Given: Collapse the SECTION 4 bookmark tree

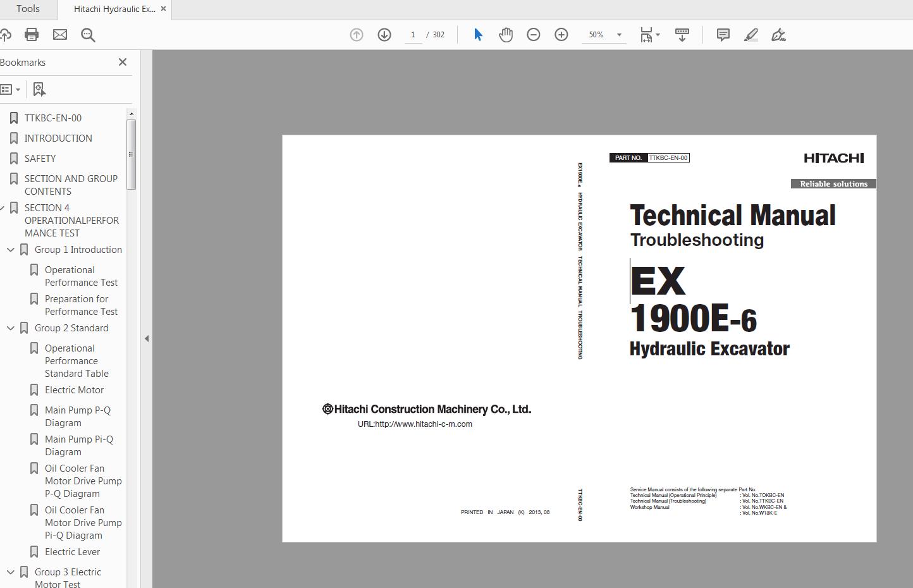Looking at the screenshot, I should tap(3, 208).
